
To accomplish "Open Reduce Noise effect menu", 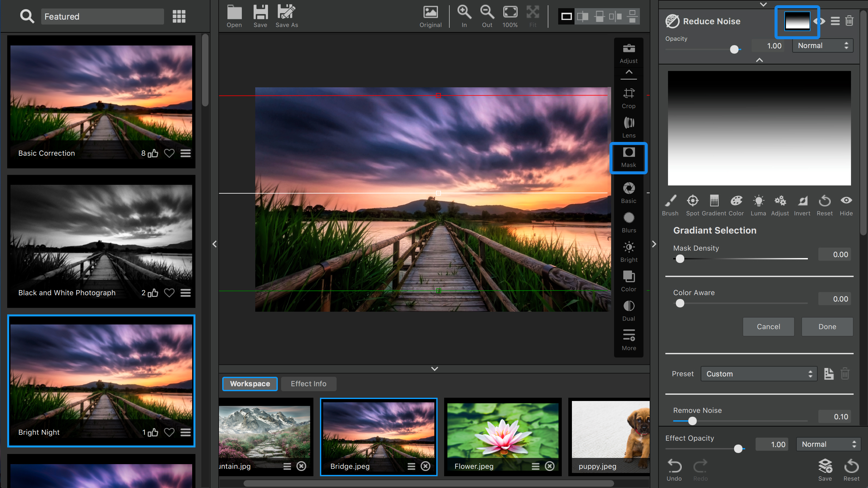I will (835, 21).
